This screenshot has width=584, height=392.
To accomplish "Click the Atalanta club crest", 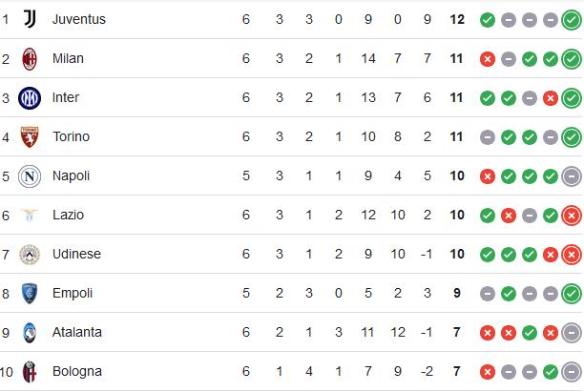I will [30, 333].
